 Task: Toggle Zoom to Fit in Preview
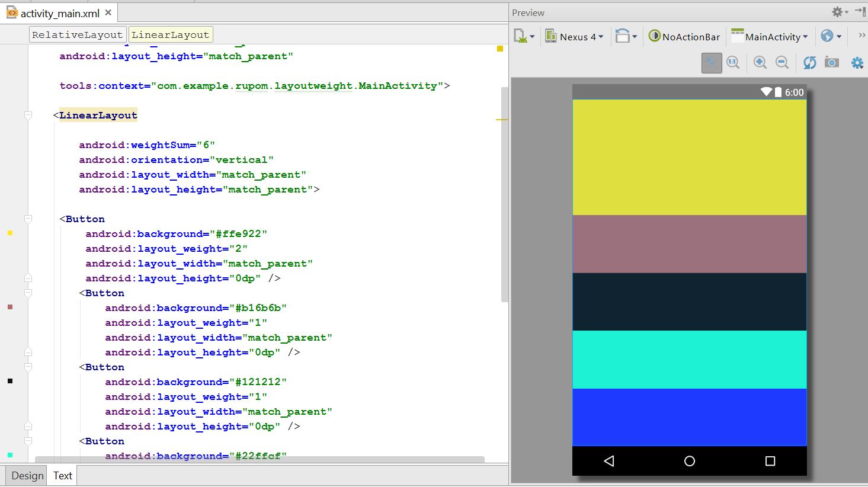[x=712, y=63]
